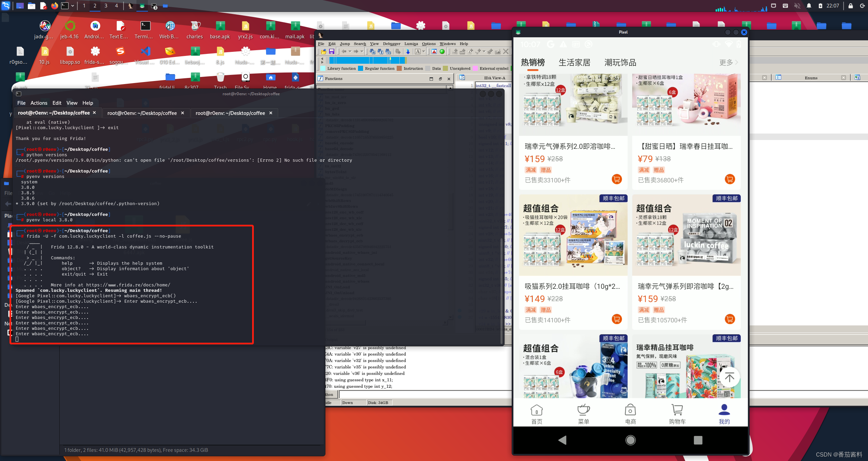Click upper arrow at left of IDA navigation band

322,58
